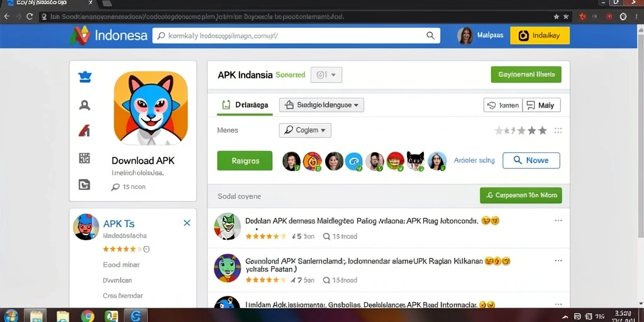The image size is (644, 322).
Task: Open the green A app on taskbar
Action: (x=111, y=316)
